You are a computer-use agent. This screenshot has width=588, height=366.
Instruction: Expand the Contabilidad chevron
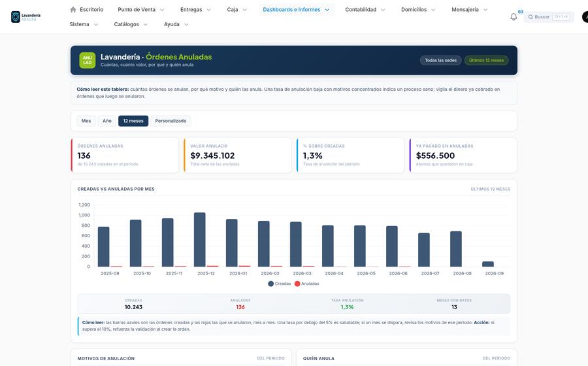click(x=383, y=10)
